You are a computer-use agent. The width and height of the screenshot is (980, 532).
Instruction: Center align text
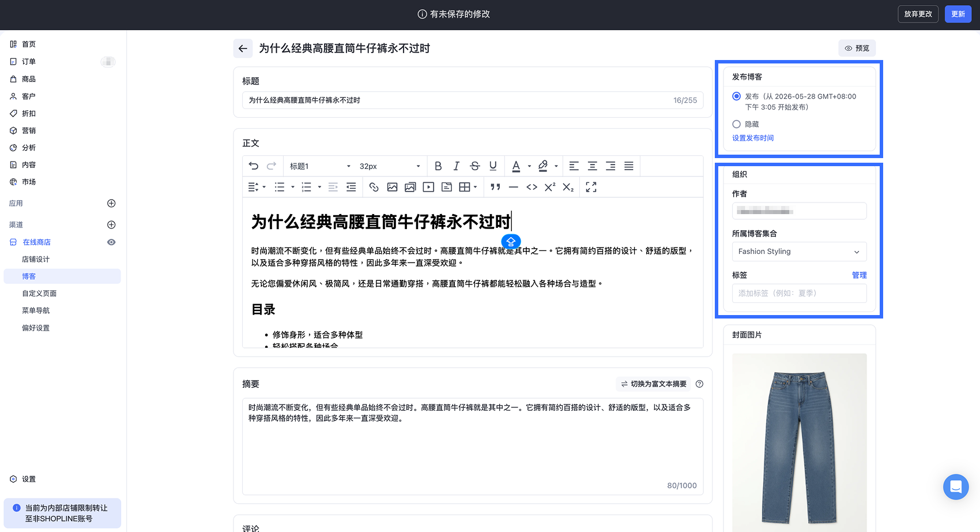pyautogui.click(x=592, y=166)
